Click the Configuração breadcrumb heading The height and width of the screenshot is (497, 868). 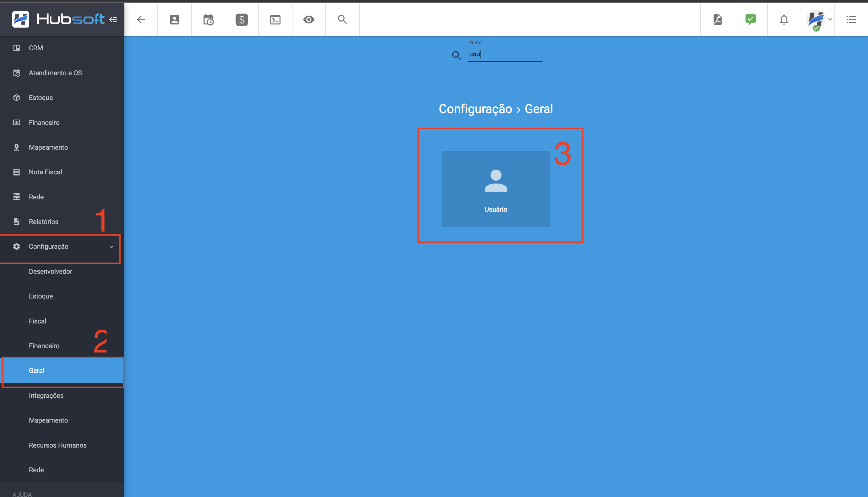pyautogui.click(x=475, y=109)
